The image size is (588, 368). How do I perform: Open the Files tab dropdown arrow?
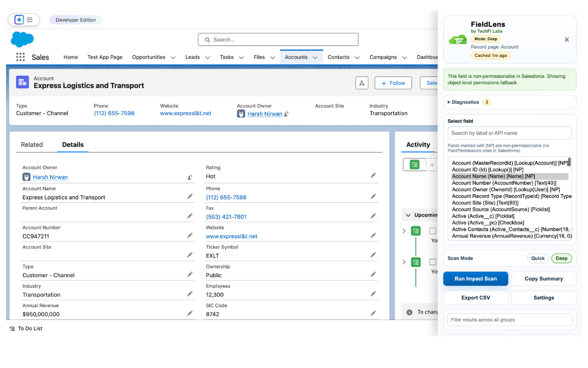point(272,57)
